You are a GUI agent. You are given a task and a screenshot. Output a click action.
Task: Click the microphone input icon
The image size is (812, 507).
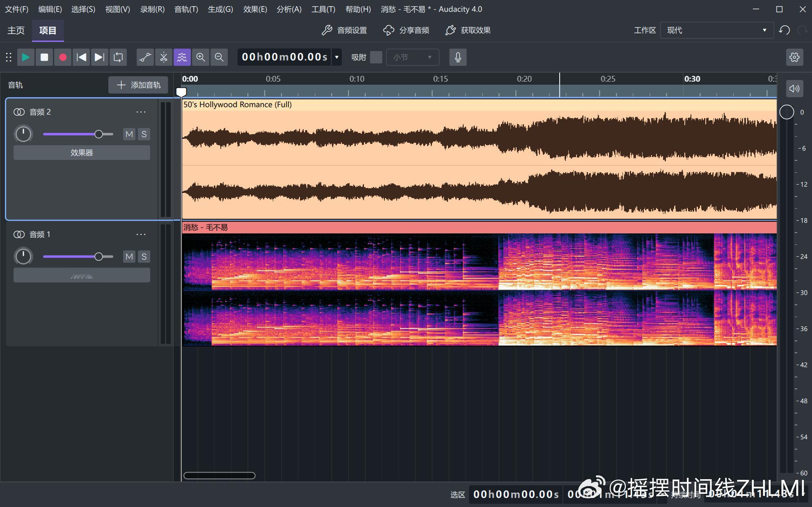458,57
